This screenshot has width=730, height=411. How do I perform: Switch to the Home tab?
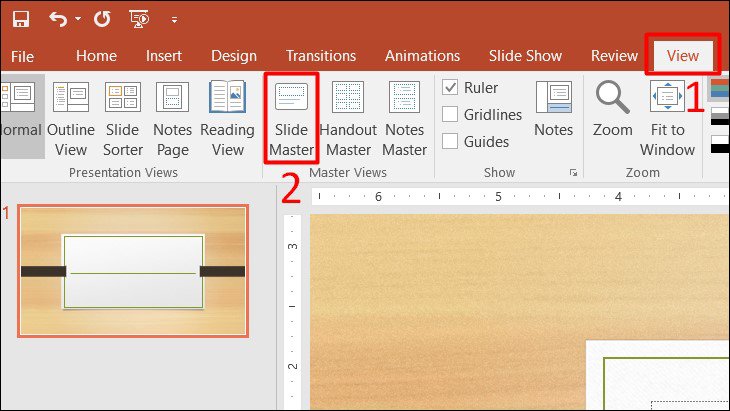pos(96,56)
